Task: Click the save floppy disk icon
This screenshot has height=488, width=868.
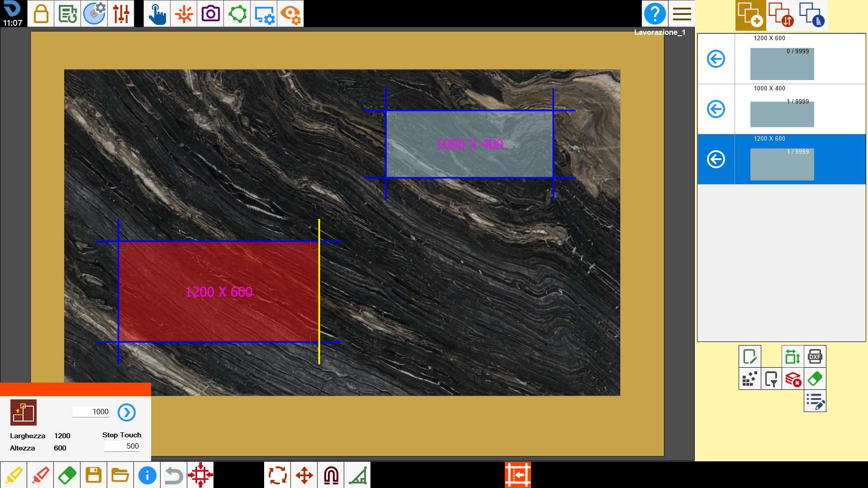Action: (94, 475)
